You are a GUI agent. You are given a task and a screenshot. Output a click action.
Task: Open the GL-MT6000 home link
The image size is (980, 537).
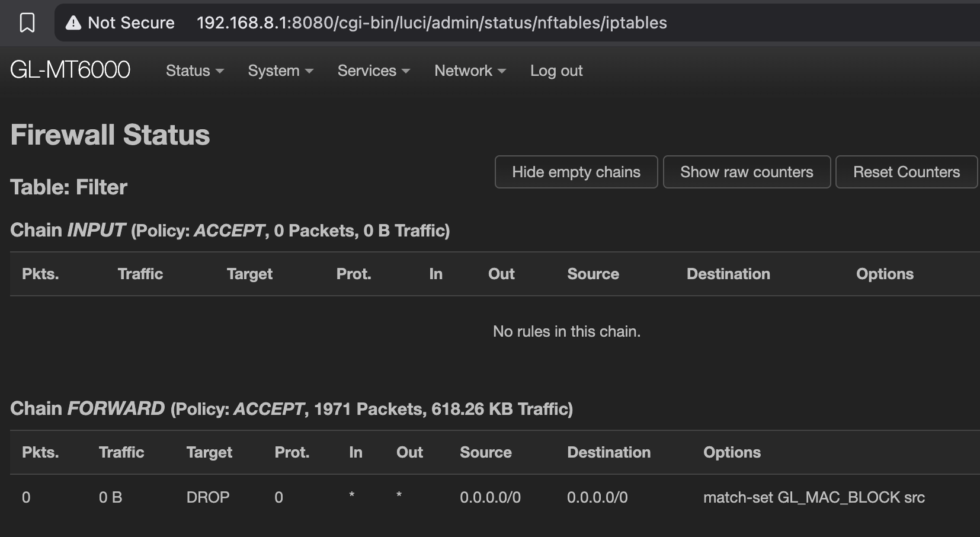point(70,70)
